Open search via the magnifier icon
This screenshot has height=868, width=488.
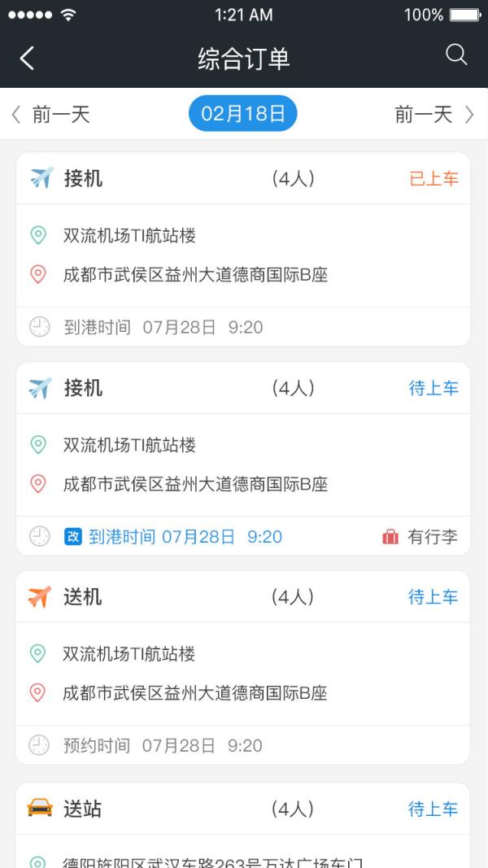click(456, 55)
